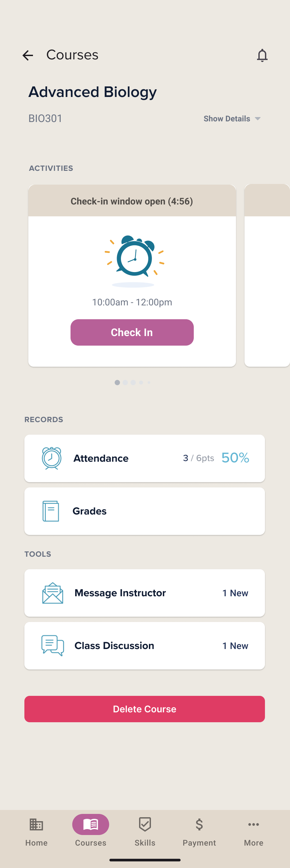290x868 pixels.
Task: Click the Attendance clock icon
Action: pyautogui.click(x=51, y=458)
